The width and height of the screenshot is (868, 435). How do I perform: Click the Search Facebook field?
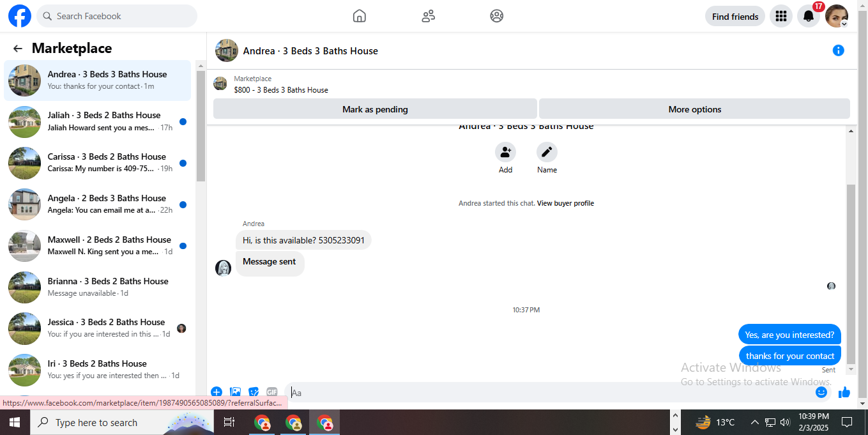click(x=117, y=16)
